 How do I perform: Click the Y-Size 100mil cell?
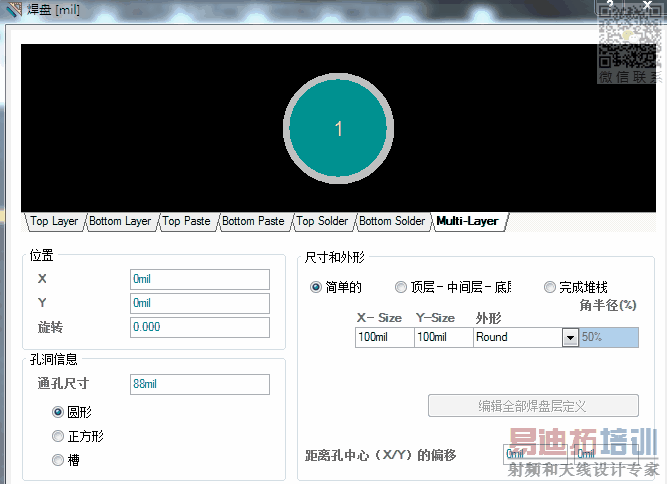444,337
